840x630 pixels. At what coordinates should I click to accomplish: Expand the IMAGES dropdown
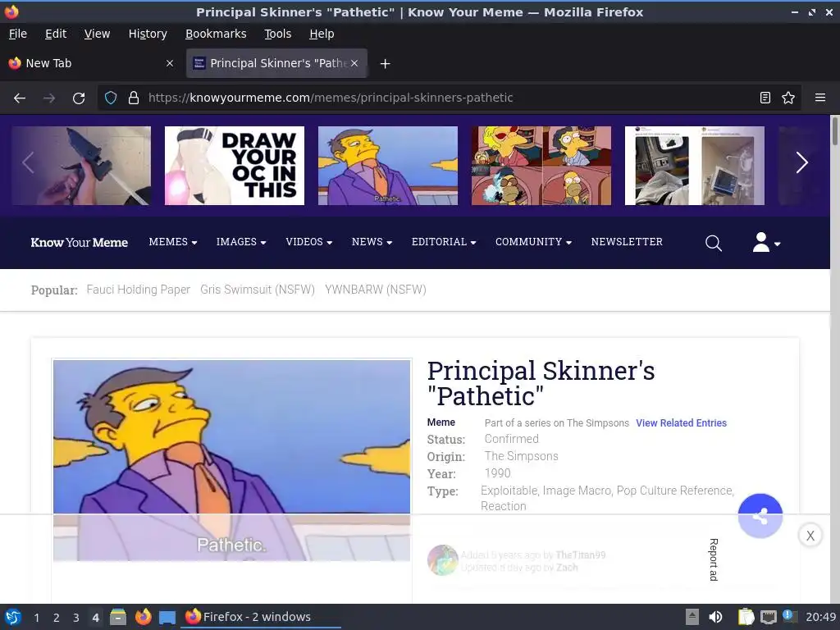[241, 242]
